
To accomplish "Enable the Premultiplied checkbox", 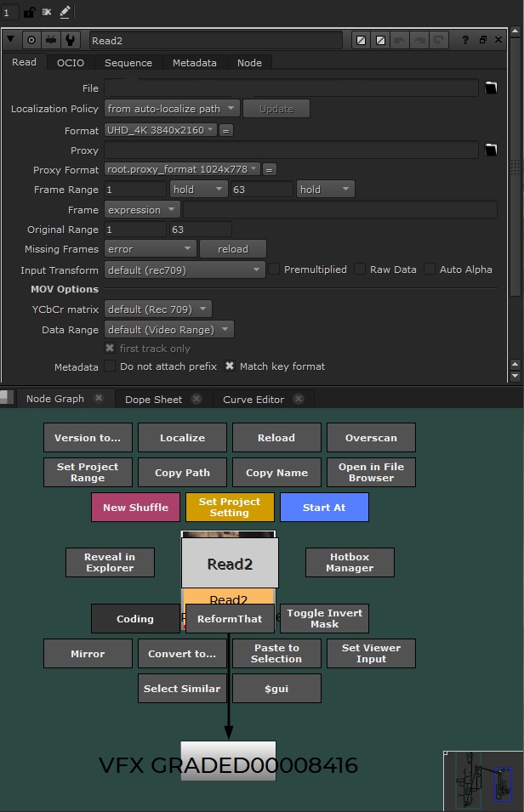I will (275, 269).
